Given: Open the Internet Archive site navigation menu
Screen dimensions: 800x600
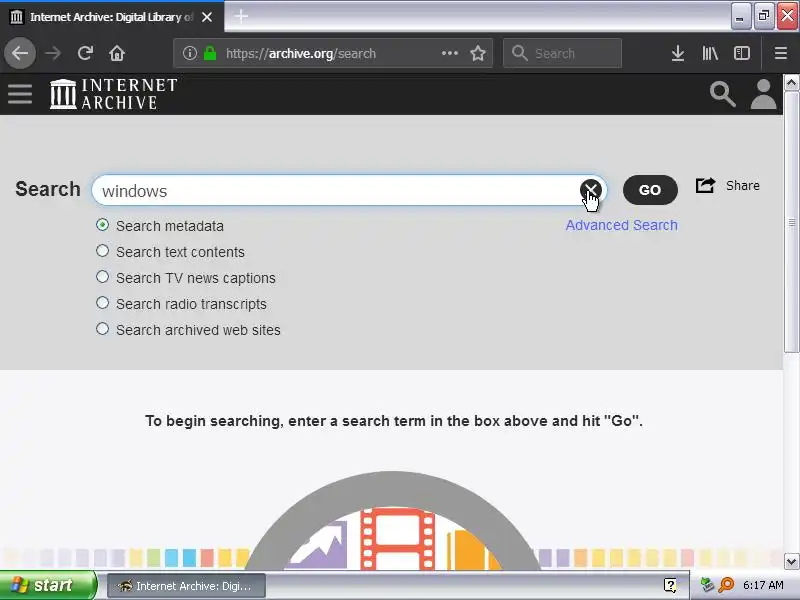Looking at the screenshot, I should coord(20,94).
